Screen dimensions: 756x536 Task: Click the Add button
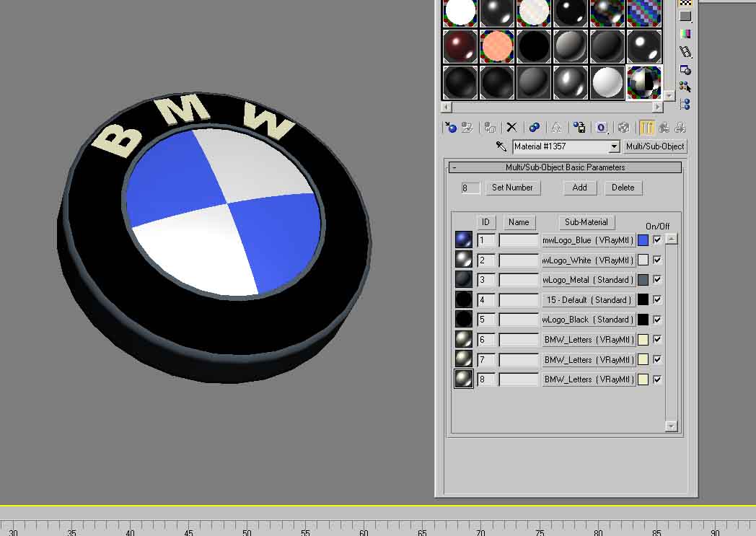point(579,188)
